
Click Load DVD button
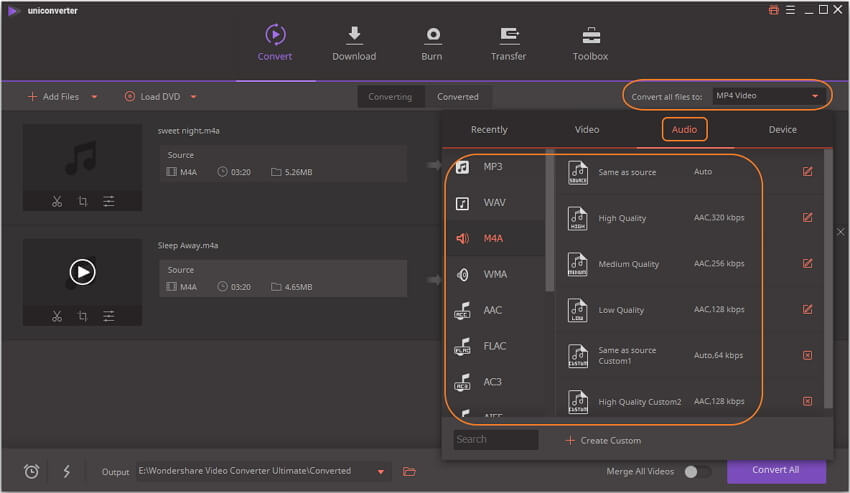tap(152, 97)
